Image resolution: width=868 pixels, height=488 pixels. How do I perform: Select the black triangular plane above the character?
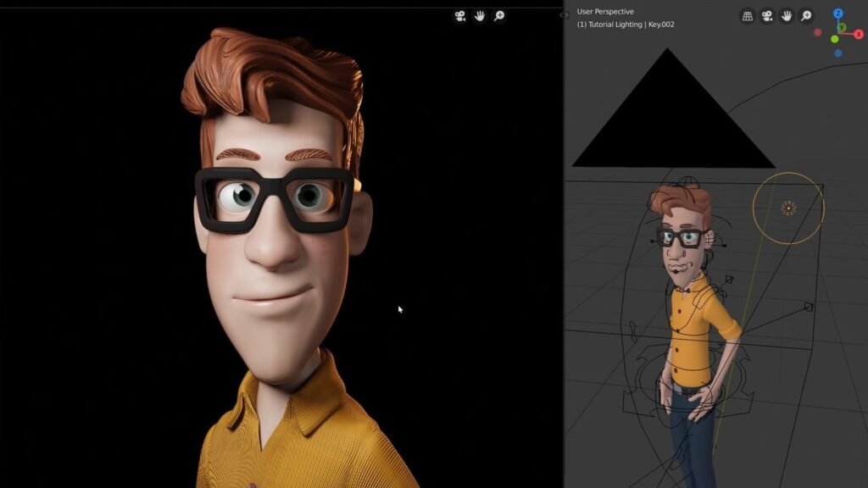click(670, 127)
